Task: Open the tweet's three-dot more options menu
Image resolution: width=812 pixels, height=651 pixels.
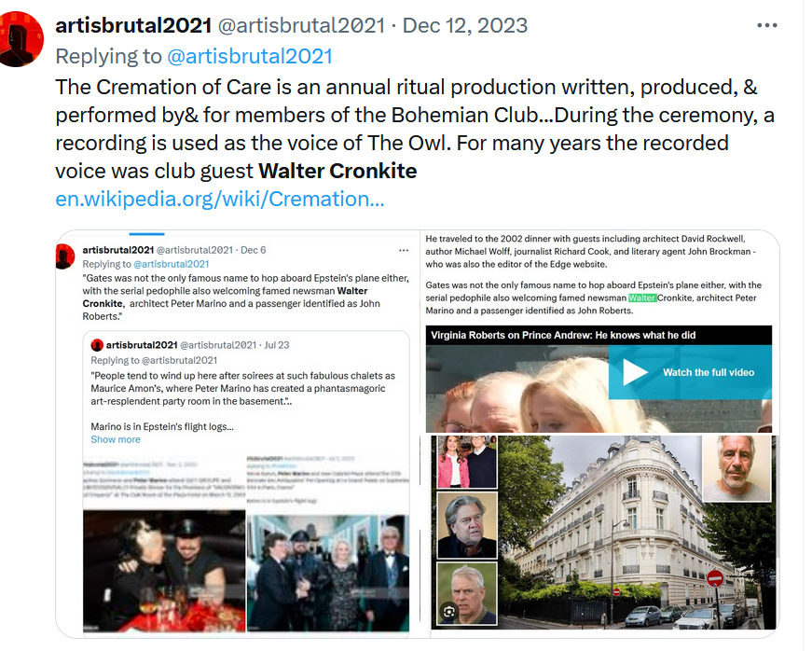Action: click(767, 25)
